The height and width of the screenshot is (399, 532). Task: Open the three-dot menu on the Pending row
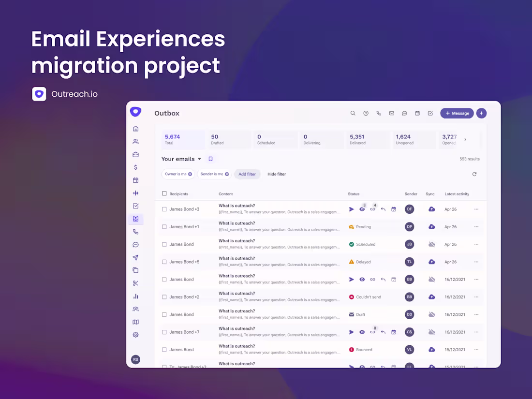pos(476,226)
